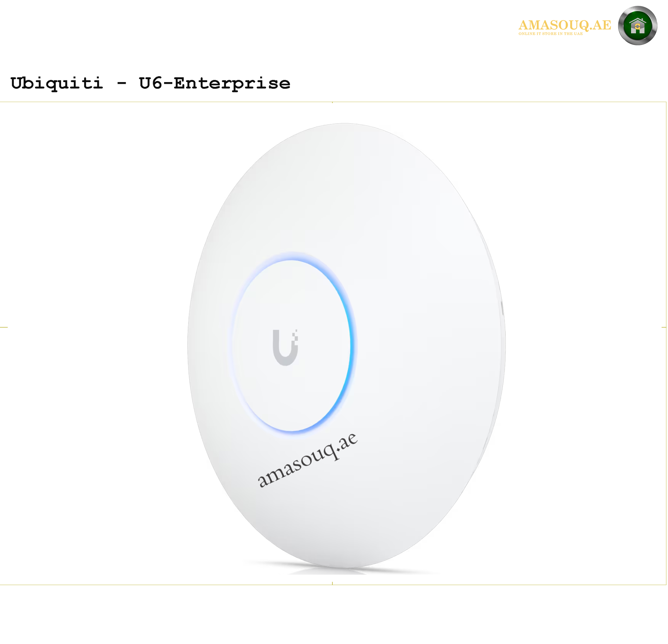Click the 'Online IT Store in the UAE' tagline
The width and height of the screenshot is (668, 644).
click(551, 34)
